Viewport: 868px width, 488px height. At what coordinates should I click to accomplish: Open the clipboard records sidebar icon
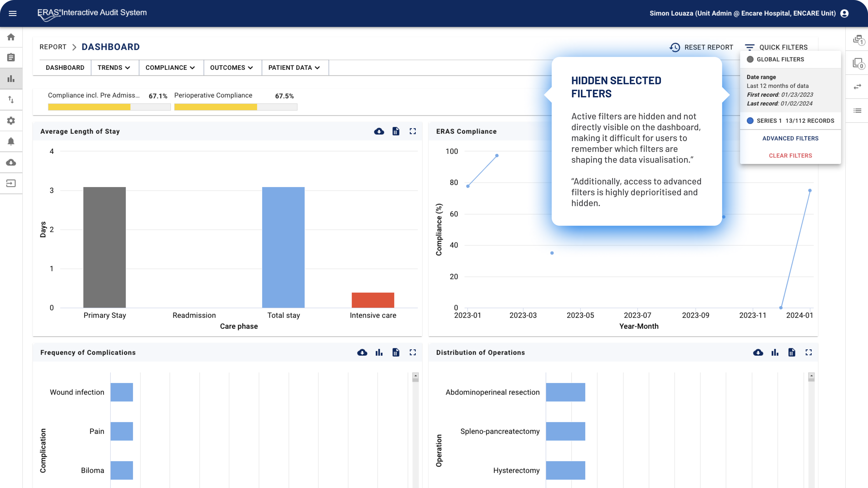[x=11, y=58]
